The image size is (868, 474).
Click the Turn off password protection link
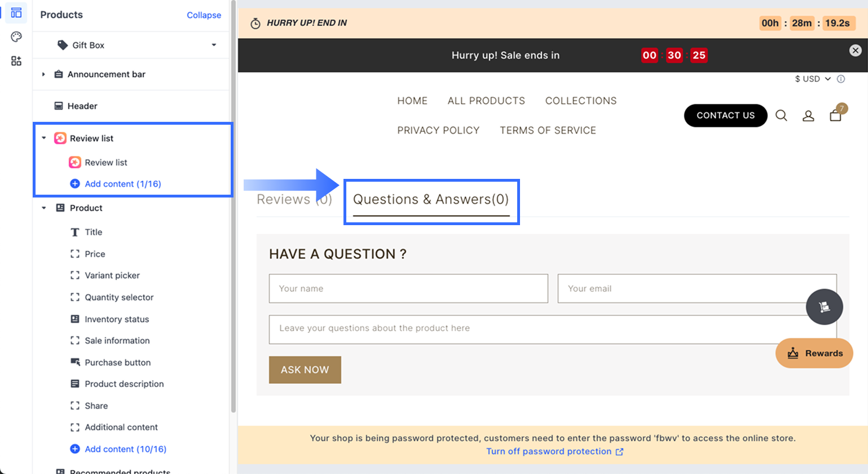[549, 451]
